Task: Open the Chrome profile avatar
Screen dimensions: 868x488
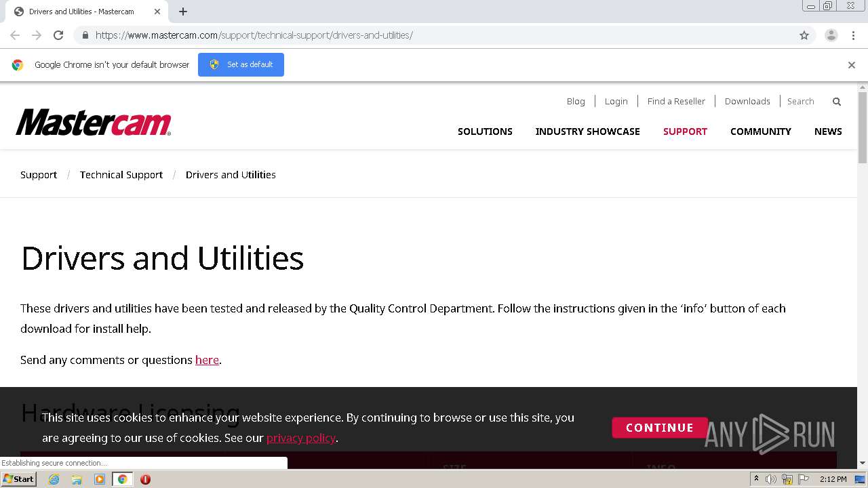Action: coord(831,35)
